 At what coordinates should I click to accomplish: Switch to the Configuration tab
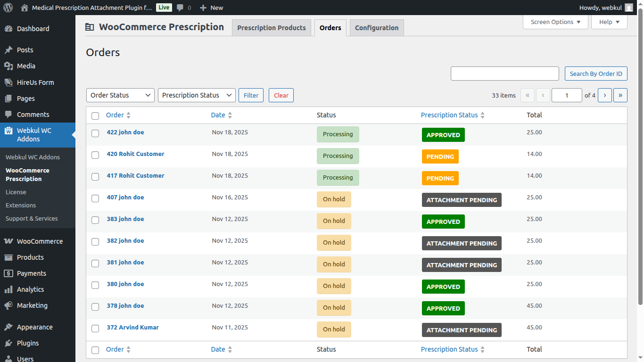376,27
